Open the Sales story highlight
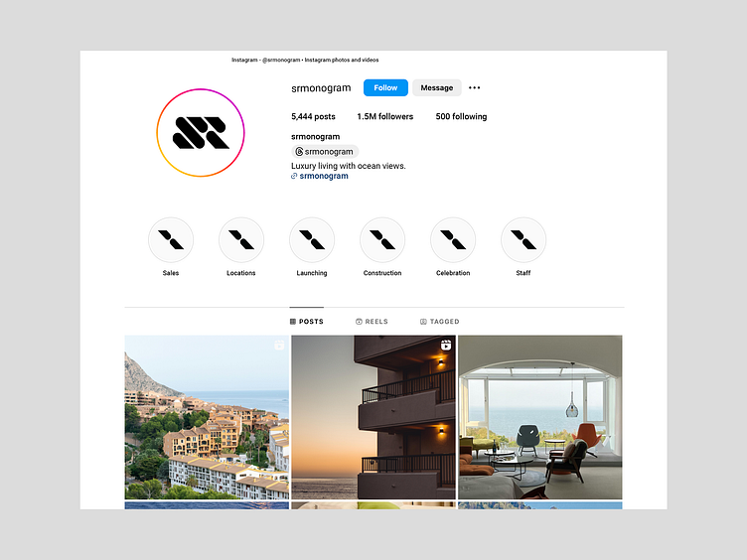This screenshot has width=747, height=560. click(x=171, y=240)
